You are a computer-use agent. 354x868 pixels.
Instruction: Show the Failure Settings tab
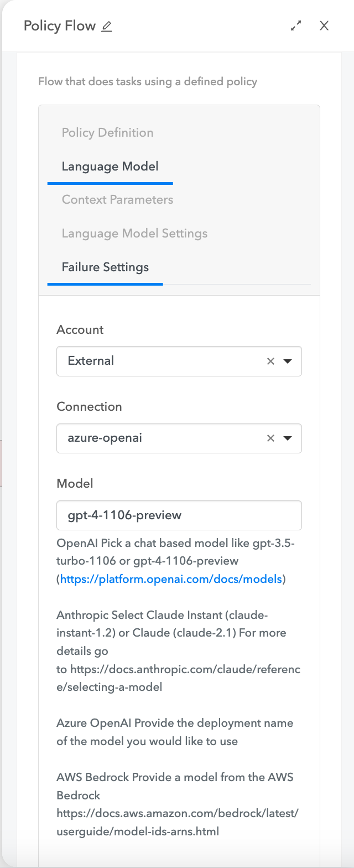pyautogui.click(x=105, y=267)
